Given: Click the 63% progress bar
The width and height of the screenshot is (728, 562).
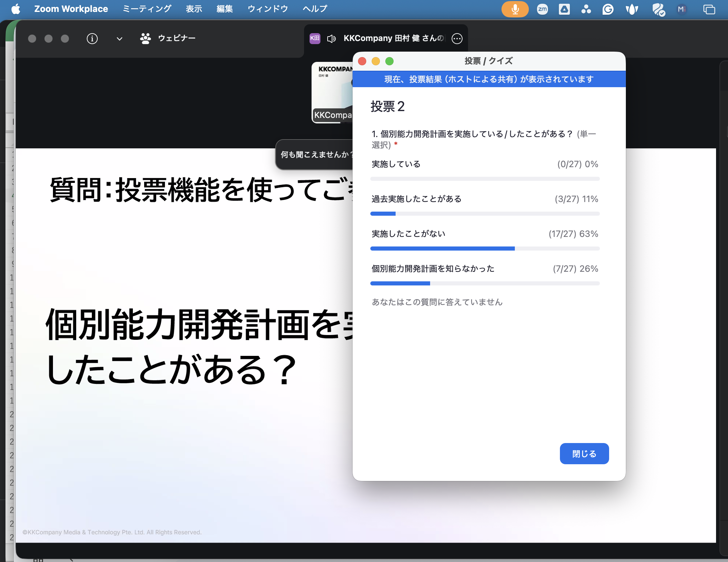Looking at the screenshot, I should pyautogui.click(x=485, y=249).
